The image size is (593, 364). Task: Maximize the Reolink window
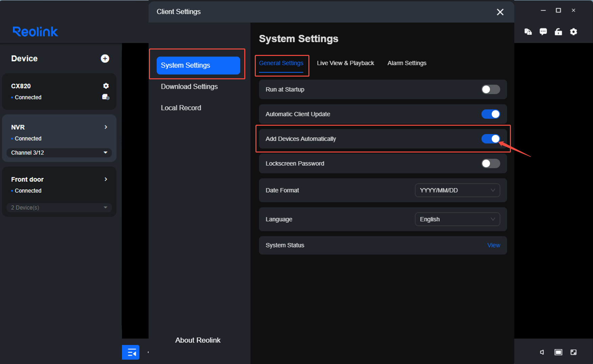[558, 11]
